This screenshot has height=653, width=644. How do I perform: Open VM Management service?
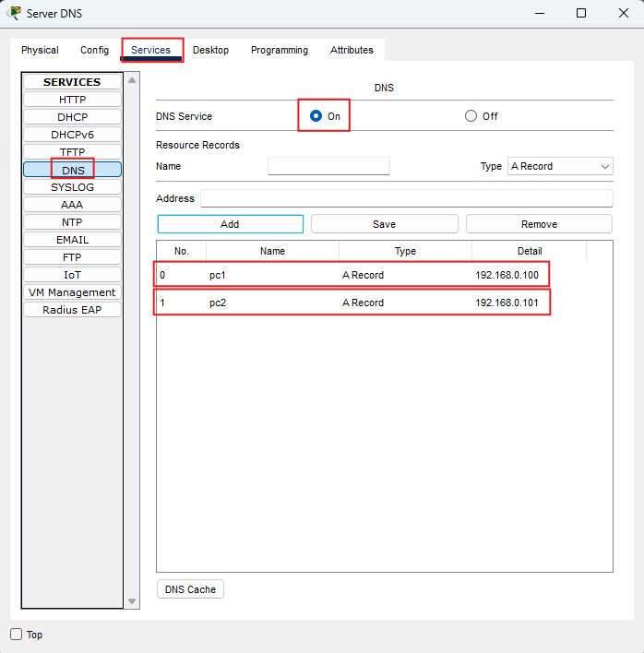pos(73,292)
